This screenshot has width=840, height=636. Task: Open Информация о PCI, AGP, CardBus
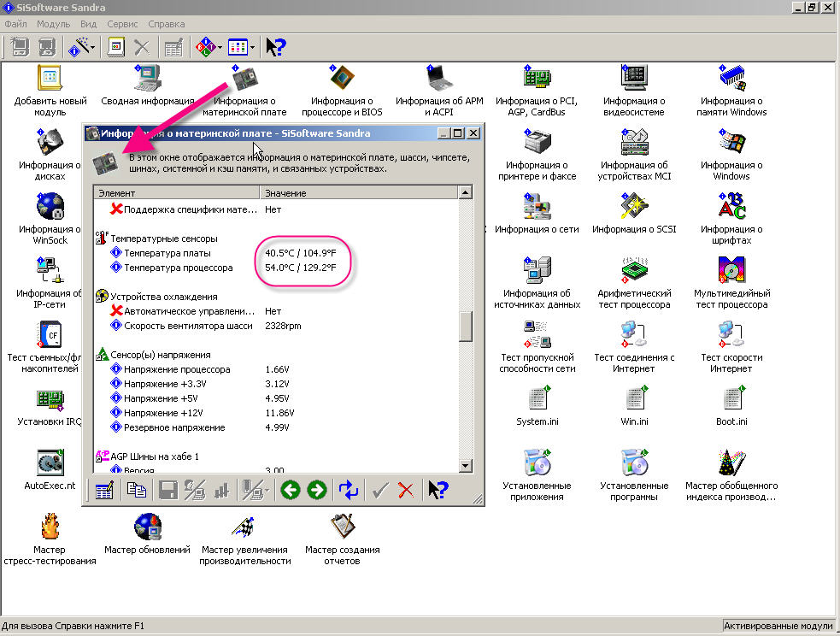pos(537,90)
